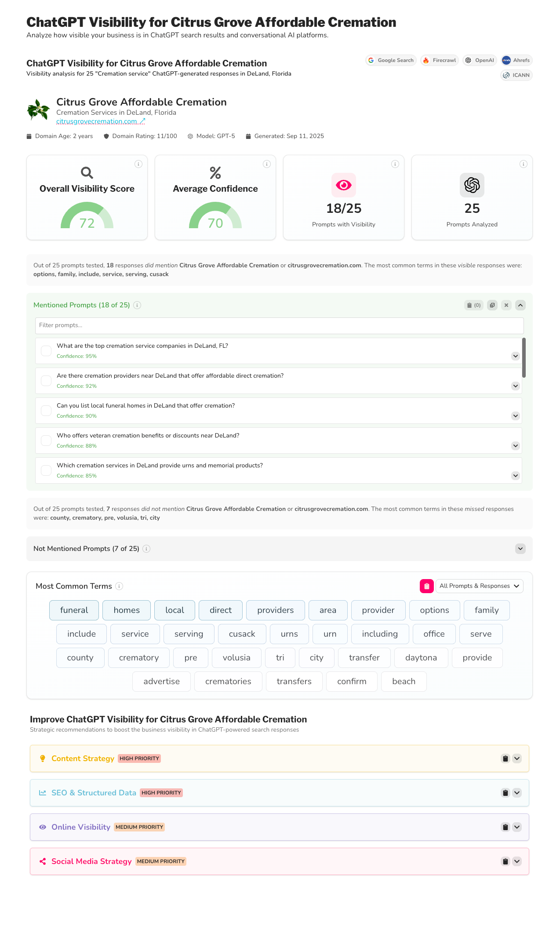The width and height of the screenshot is (560, 926).
Task: Click the OpenAI logo above Prompts Analyzed
Action: 472,185
